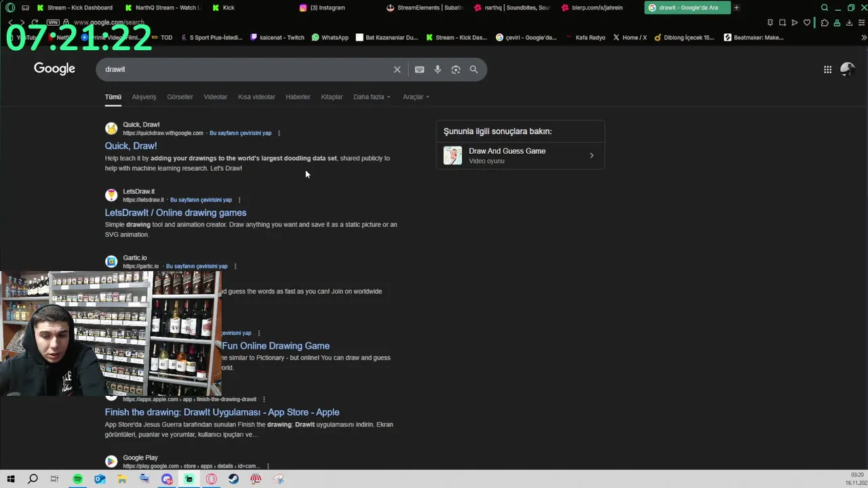Open the TOD bookmark
The height and width of the screenshot is (488, 868).
163,38
